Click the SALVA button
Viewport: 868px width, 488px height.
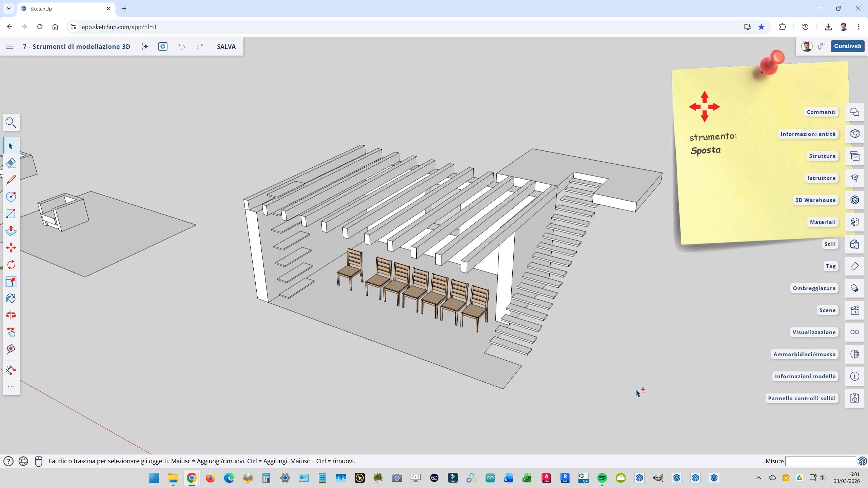click(226, 46)
